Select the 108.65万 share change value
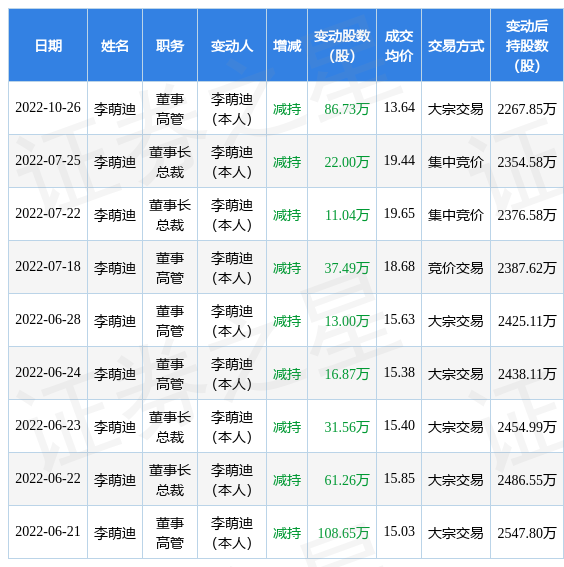 tap(343, 533)
